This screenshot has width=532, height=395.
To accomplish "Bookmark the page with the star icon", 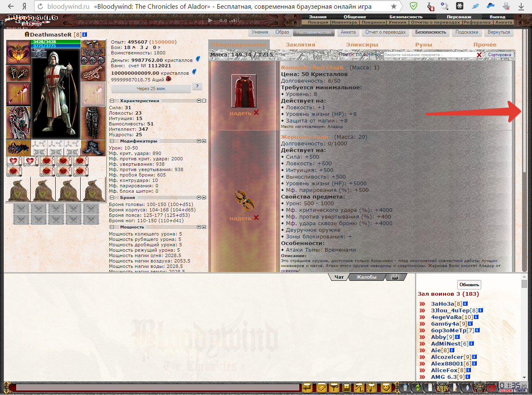I will [394, 7].
